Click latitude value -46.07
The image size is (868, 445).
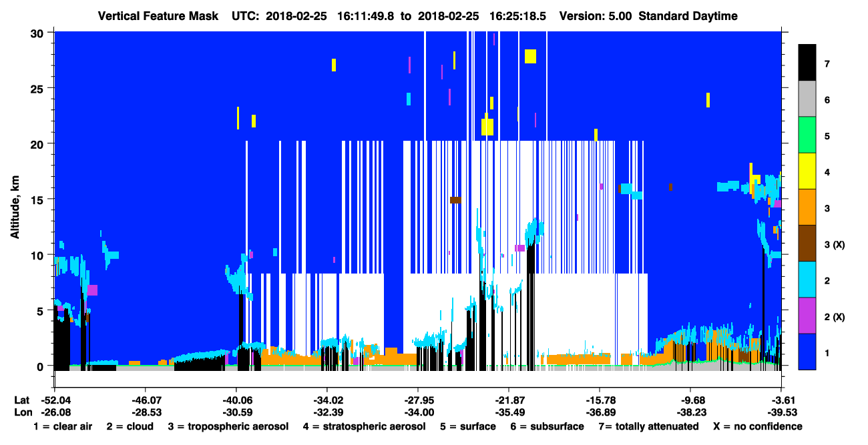pyautogui.click(x=145, y=400)
